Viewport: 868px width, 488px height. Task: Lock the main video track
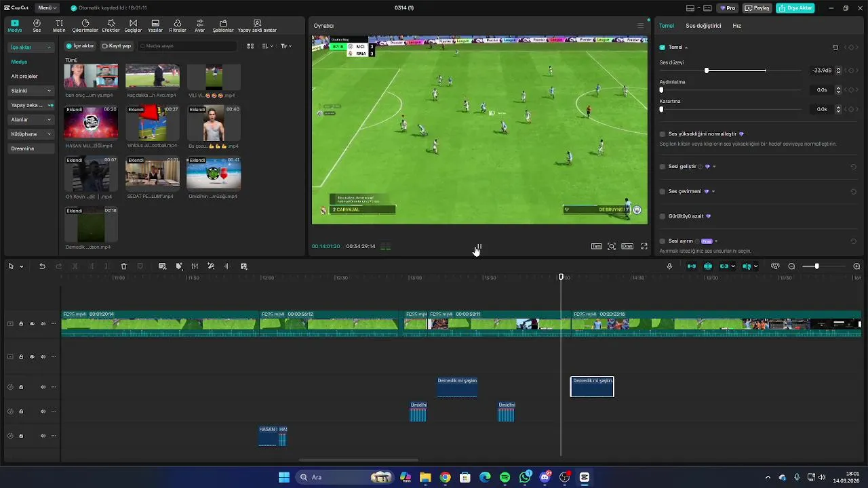pyautogui.click(x=21, y=324)
